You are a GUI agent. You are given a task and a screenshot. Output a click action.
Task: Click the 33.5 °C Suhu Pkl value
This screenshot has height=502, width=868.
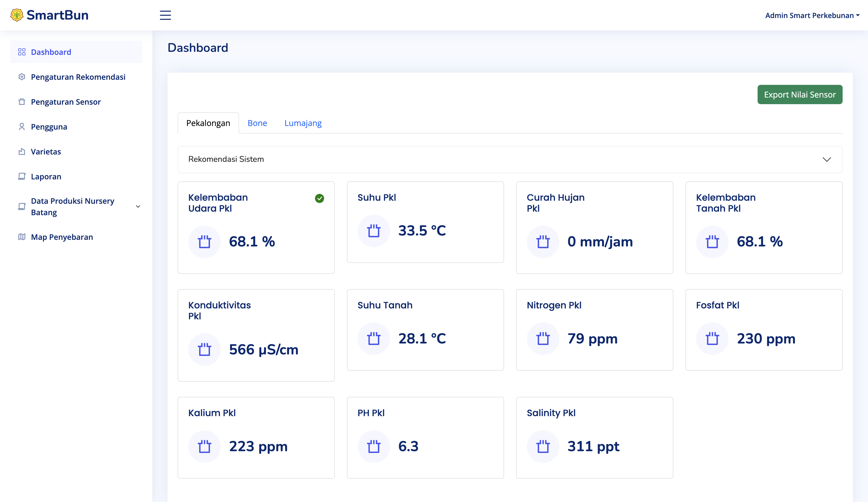[x=422, y=231]
